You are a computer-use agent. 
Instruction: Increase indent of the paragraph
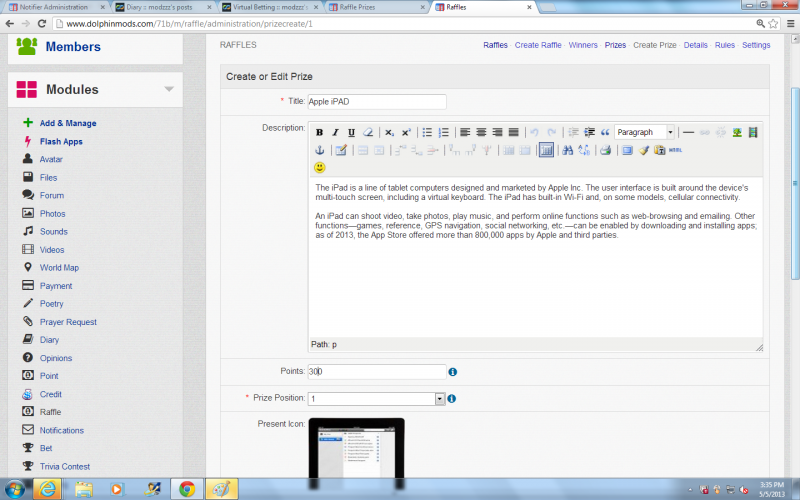click(589, 132)
